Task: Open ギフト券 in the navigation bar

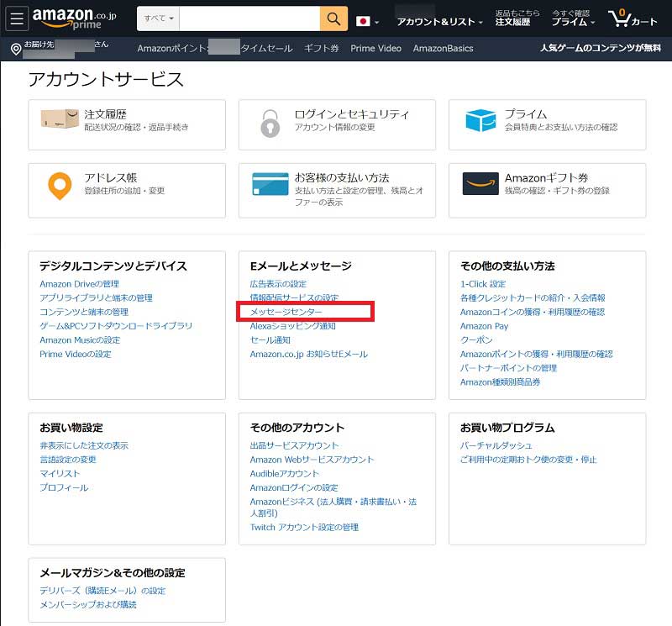Action: 322,49
